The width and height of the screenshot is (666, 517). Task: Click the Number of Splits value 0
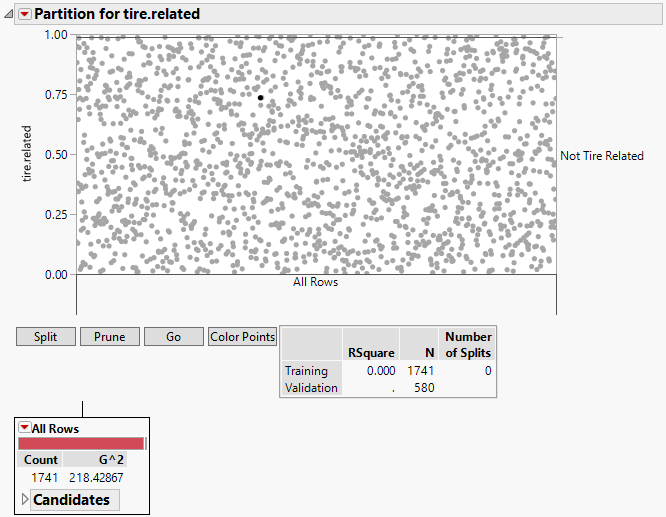pyautogui.click(x=488, y=371)
